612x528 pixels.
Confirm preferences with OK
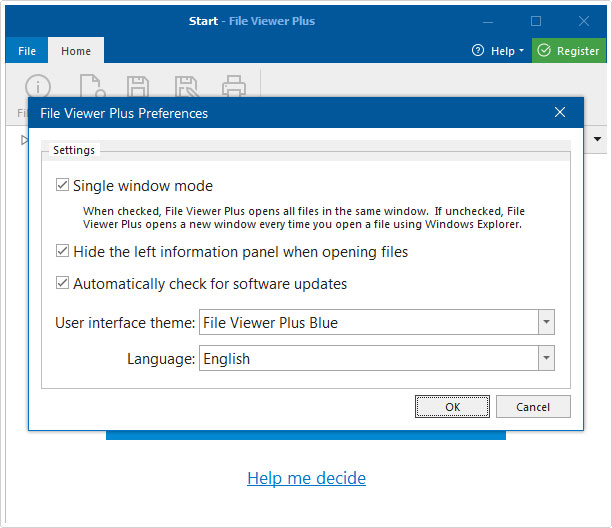click(x=452, y=407)
